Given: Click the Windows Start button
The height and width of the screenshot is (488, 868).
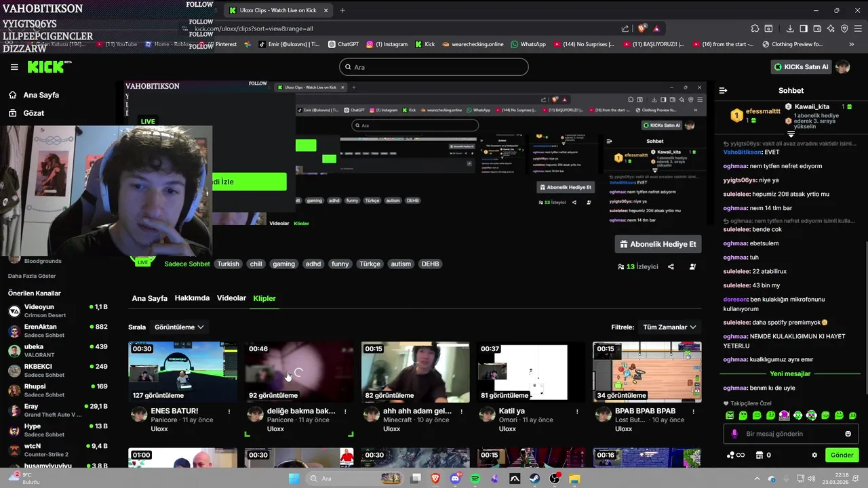Looking at the screenshot, I should pyautogui.click(x=294, y=479).
